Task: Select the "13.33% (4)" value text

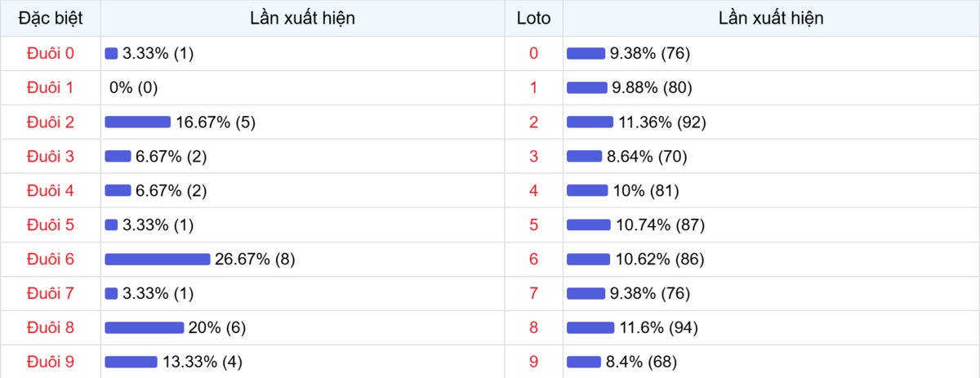Action: click(202, 362)
